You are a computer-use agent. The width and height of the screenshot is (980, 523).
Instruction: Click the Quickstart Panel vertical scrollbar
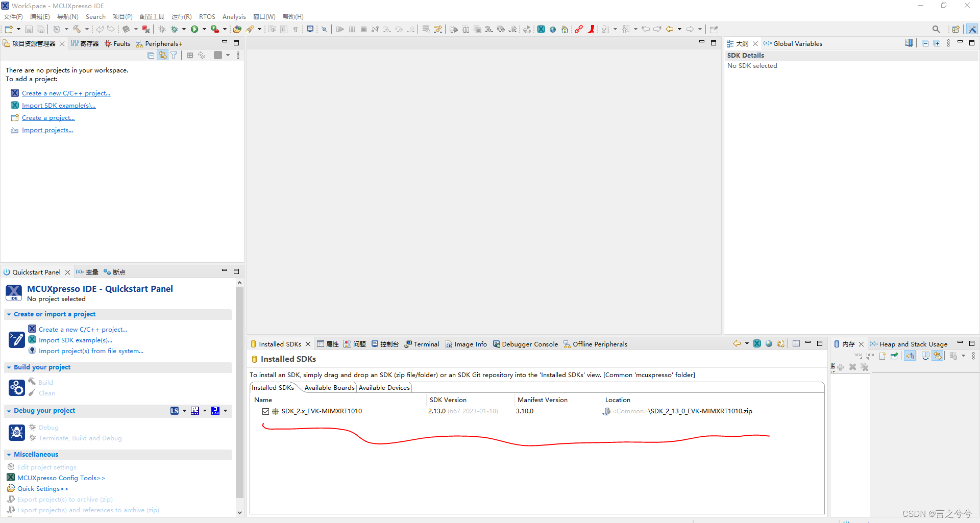point(239,392)
